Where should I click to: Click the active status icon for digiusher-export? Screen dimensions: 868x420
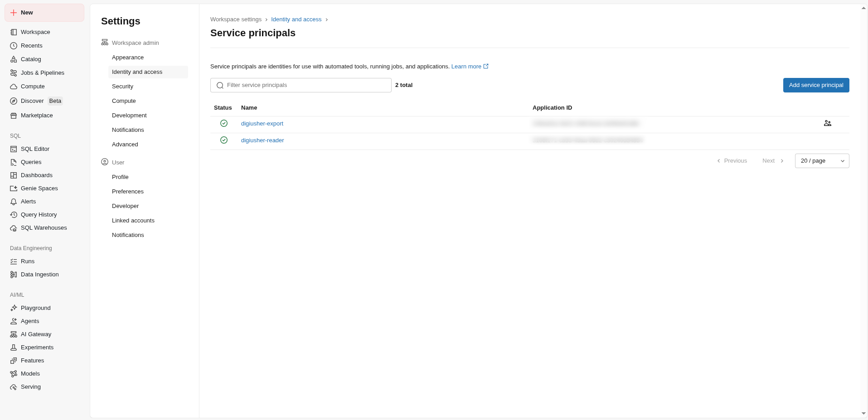click(224, 123)
